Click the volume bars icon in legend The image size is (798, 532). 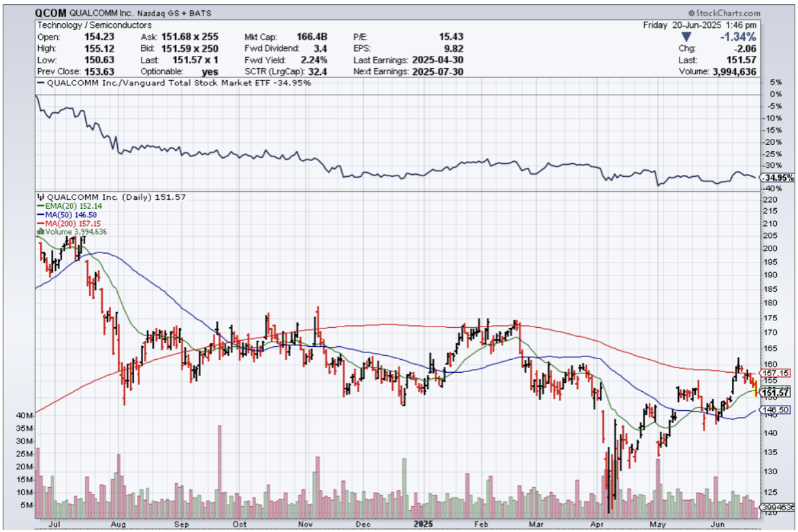[x=39, y=231]
